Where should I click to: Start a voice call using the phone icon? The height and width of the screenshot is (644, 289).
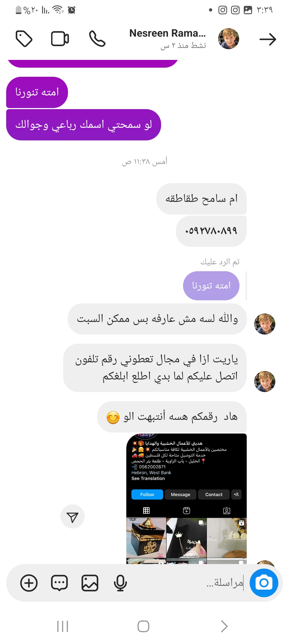[x=97, y=39]
